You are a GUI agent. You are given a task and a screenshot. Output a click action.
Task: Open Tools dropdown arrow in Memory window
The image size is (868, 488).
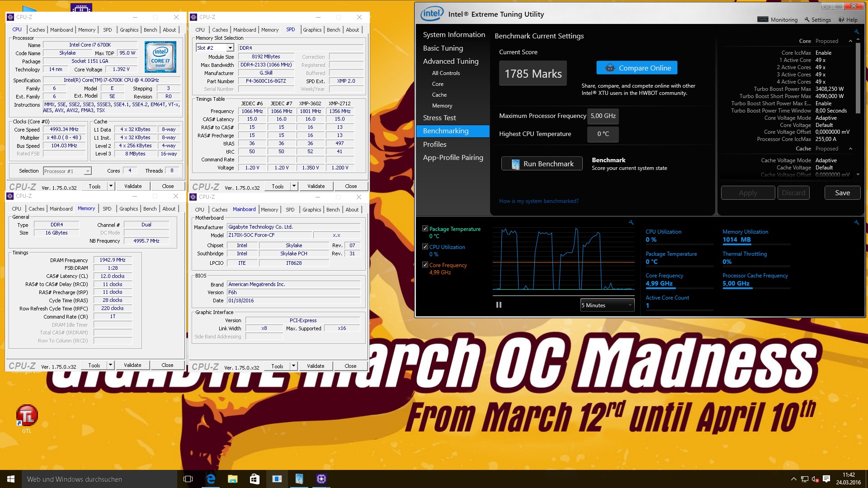[110, 365]
